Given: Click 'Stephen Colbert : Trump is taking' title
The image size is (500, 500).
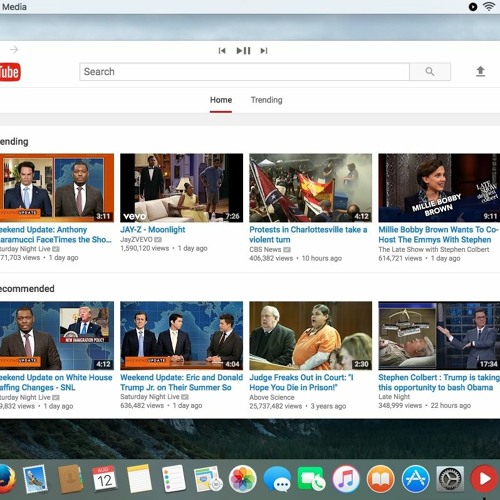Looking at the screenshot, I should coord(439,382).
